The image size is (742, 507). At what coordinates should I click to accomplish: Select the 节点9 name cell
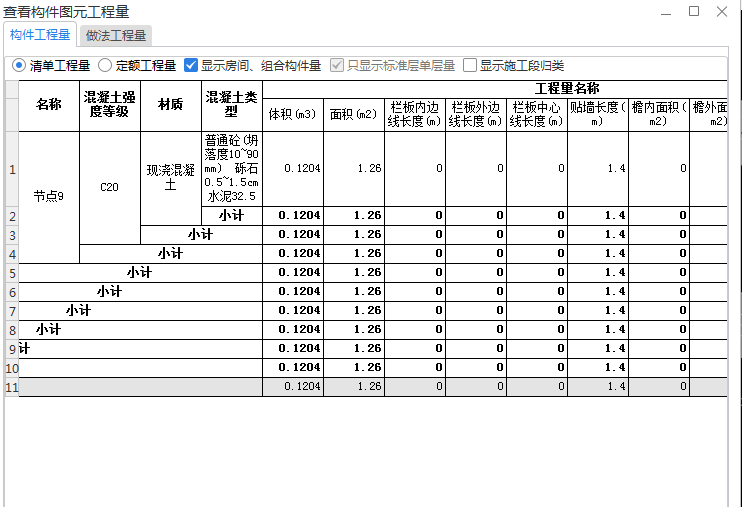click(49, 197)
